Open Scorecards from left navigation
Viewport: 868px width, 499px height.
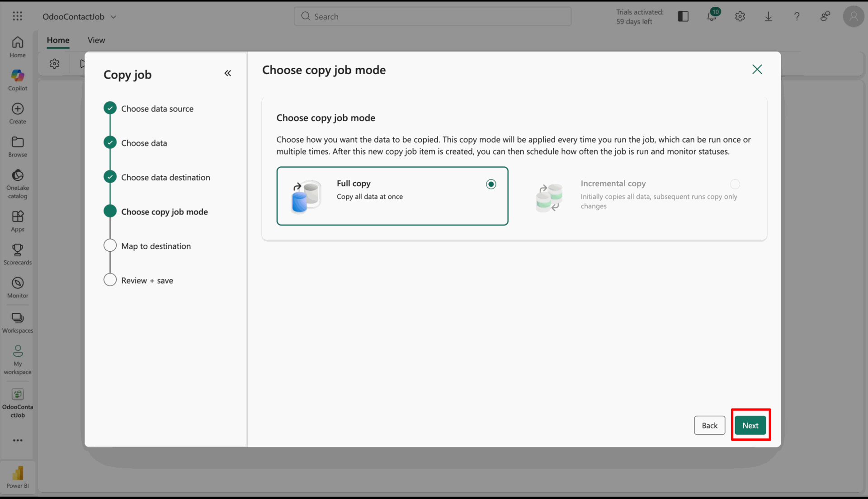[18, 254]
